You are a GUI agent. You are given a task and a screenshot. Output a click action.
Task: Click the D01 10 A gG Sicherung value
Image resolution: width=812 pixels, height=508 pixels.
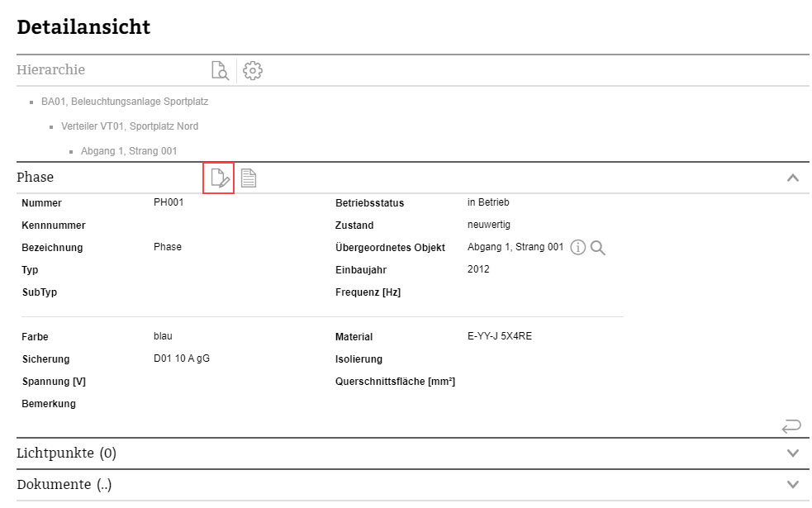(x=181, y=358)
